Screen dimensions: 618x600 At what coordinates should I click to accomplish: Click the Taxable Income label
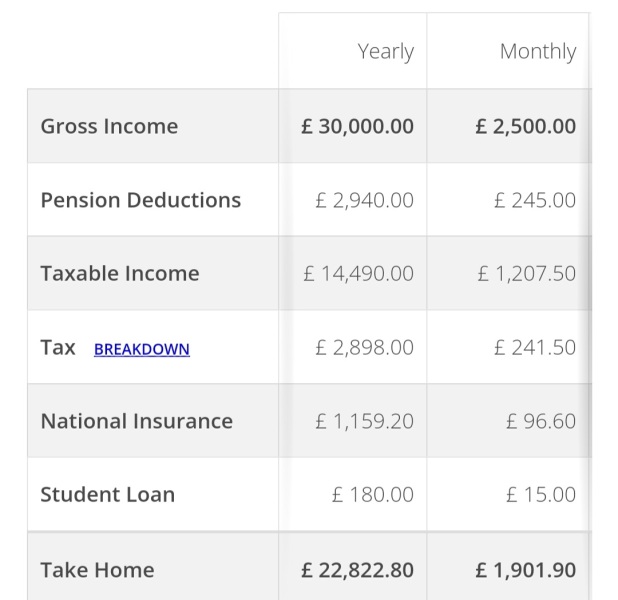(120, 274)
